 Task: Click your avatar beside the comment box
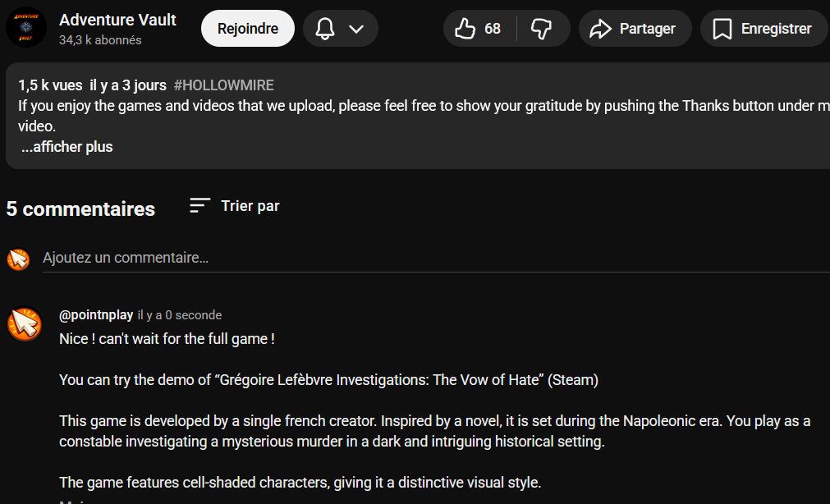[x=18, y=259]
